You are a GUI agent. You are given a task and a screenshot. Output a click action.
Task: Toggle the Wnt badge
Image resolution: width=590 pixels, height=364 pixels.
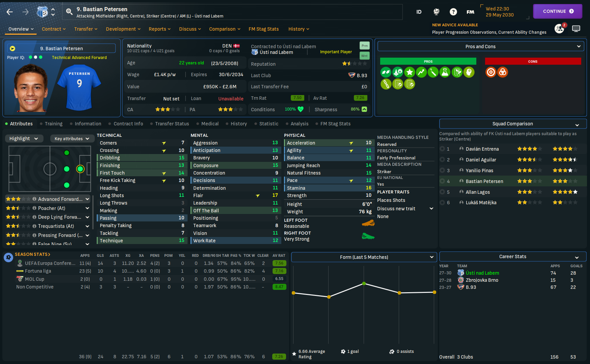[x=365, y=56]
